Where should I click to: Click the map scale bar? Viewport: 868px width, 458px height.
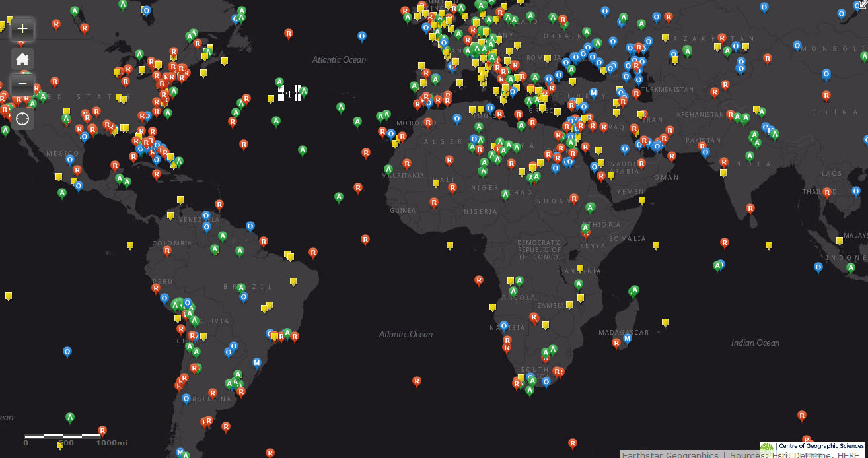63,437
